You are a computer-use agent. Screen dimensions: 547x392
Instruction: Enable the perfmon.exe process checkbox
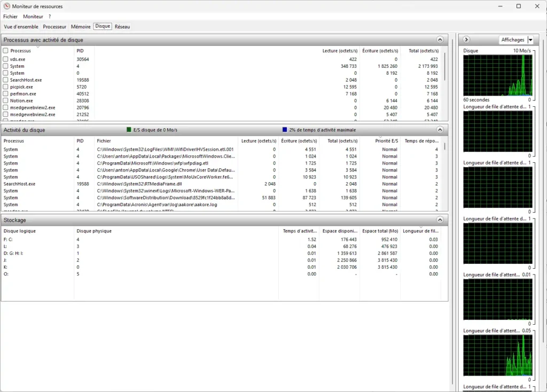(5, 93)
